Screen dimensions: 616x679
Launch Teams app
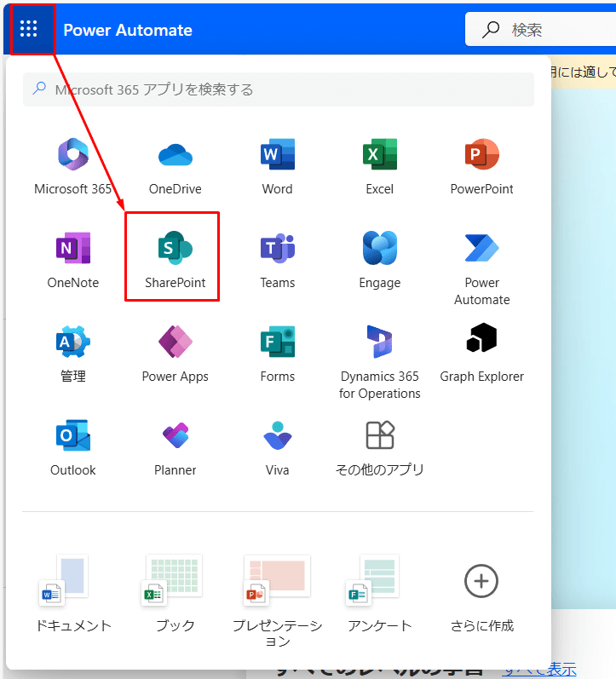[277, 260]
